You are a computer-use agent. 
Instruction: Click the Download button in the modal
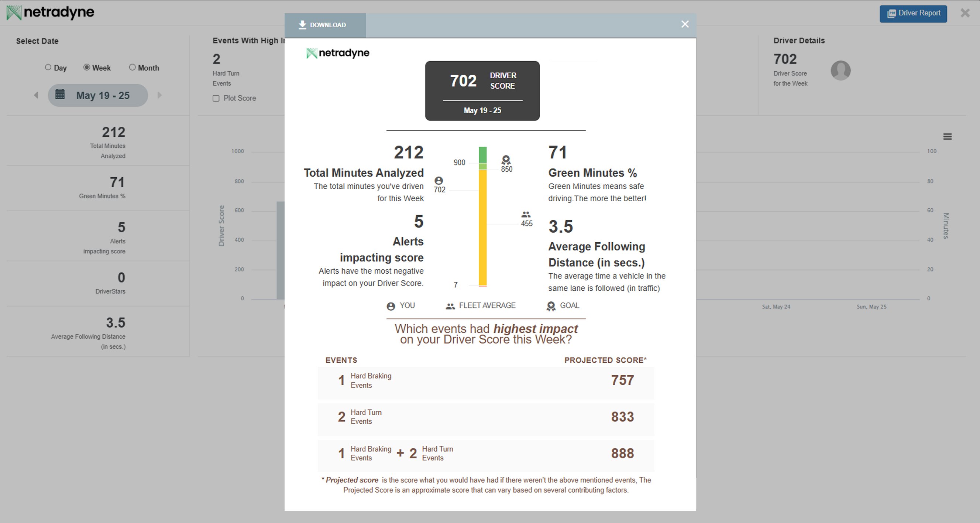[x=323, y=25]
